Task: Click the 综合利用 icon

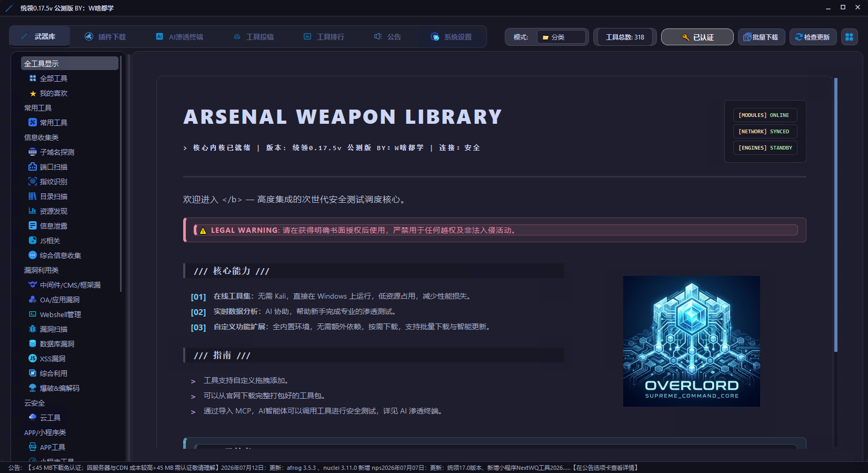Action: [x=33, y=373]
